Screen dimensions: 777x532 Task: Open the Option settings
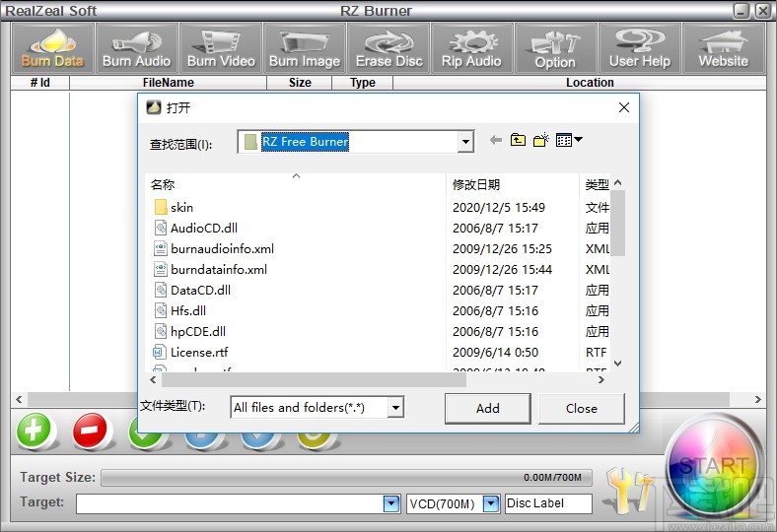pos(555,48)
